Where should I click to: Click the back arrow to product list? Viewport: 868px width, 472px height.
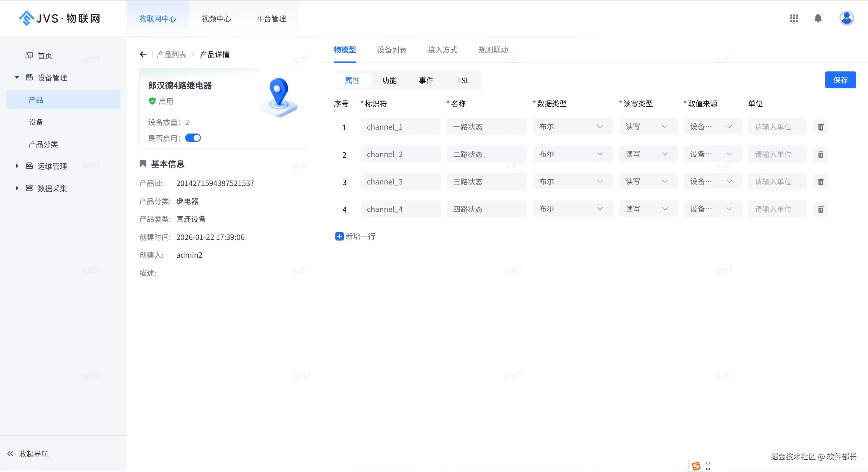click(143, 54)
